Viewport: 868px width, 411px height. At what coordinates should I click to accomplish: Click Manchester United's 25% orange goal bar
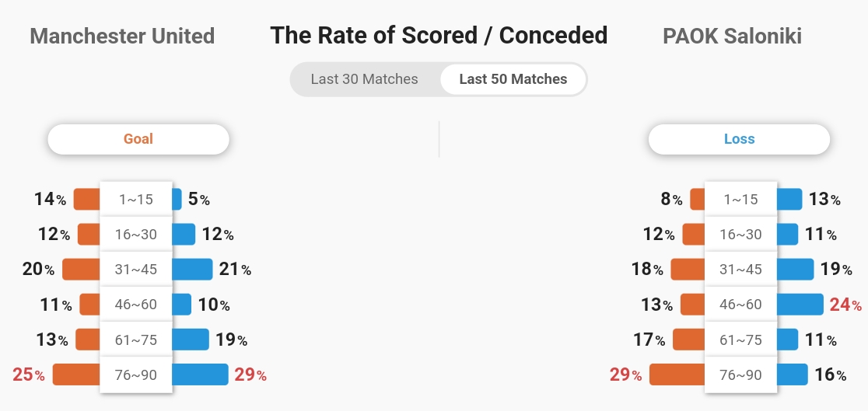point(76,374)
